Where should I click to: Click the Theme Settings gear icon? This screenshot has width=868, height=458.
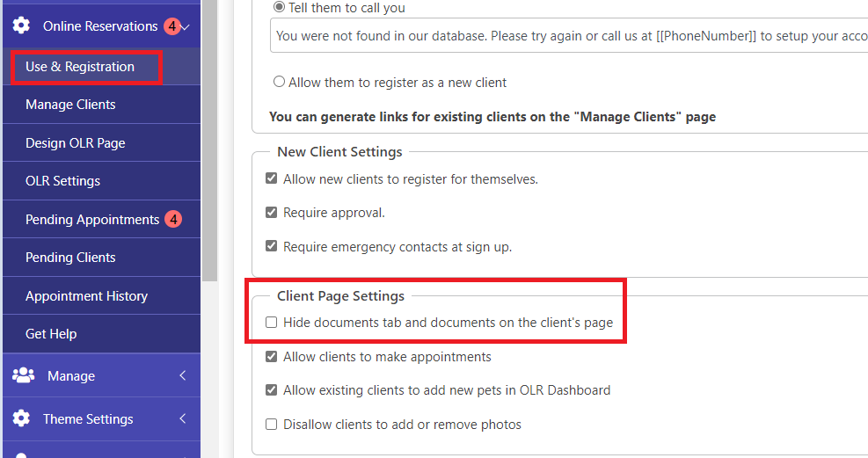(21, 418)
